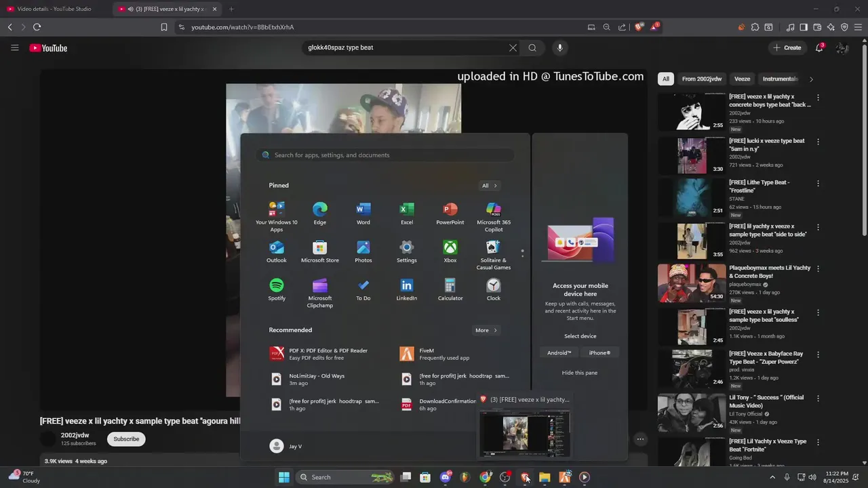Open Outlook from pinned apps
This screenshot has height=488, width=868.
pyautogui.click(x=277, y=251)
